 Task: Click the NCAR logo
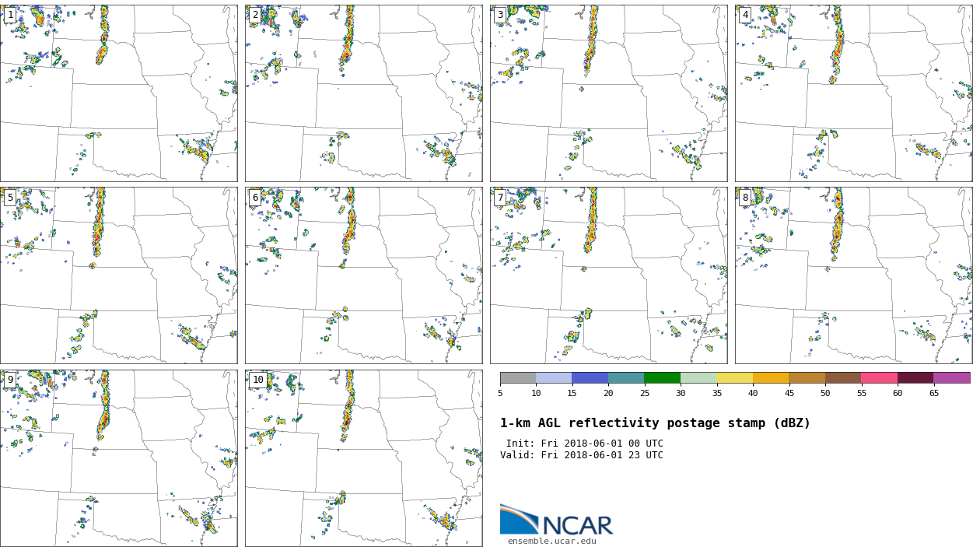556,520
